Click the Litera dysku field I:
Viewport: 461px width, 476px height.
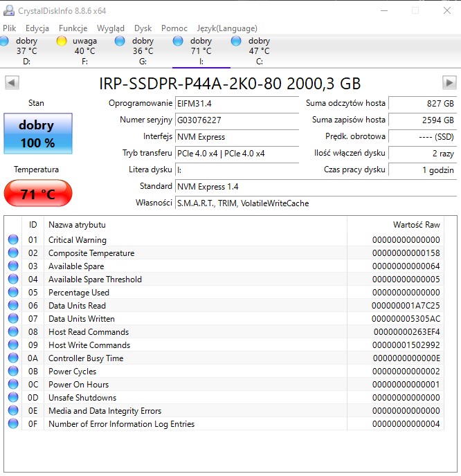click(x=237, y=170)
